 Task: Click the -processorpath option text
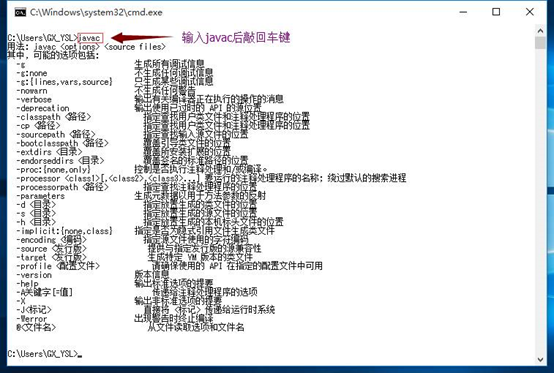tap(62, 187)
